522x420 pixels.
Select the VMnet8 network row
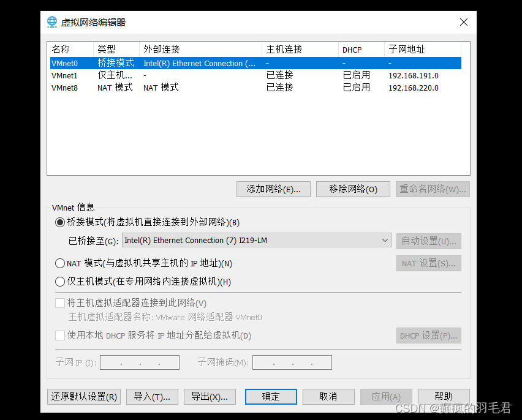point(255,88)
